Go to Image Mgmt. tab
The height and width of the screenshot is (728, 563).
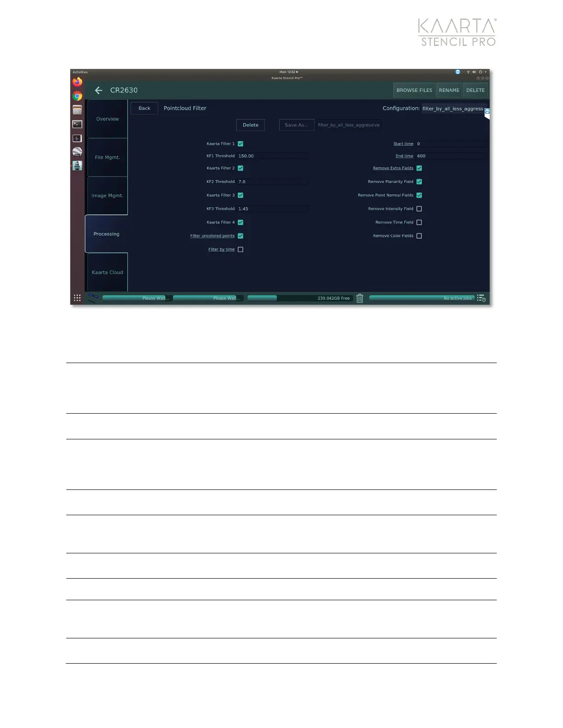(108, 196)
